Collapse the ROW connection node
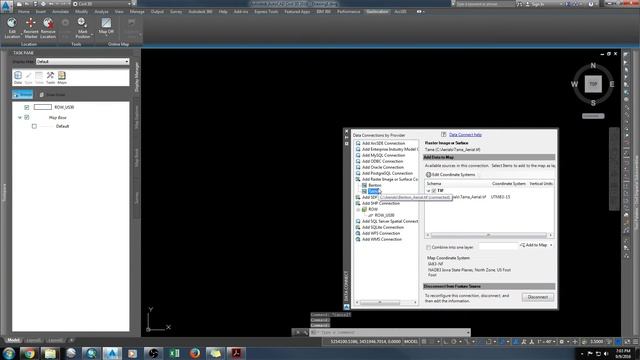Viewport: 640px width, 360px height. point(358,209)
